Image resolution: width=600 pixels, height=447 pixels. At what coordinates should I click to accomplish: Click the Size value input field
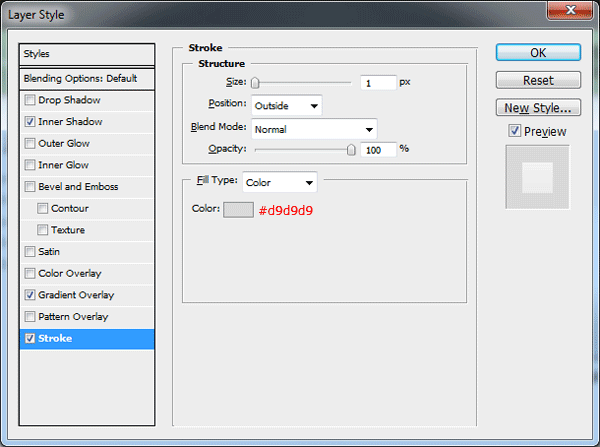378,83
